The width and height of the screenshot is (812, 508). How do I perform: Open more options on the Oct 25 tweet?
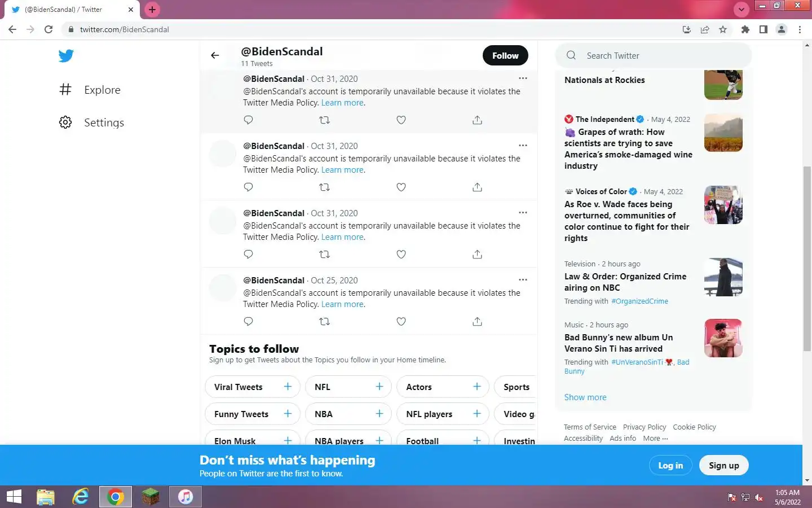click(x=523, y=280)
